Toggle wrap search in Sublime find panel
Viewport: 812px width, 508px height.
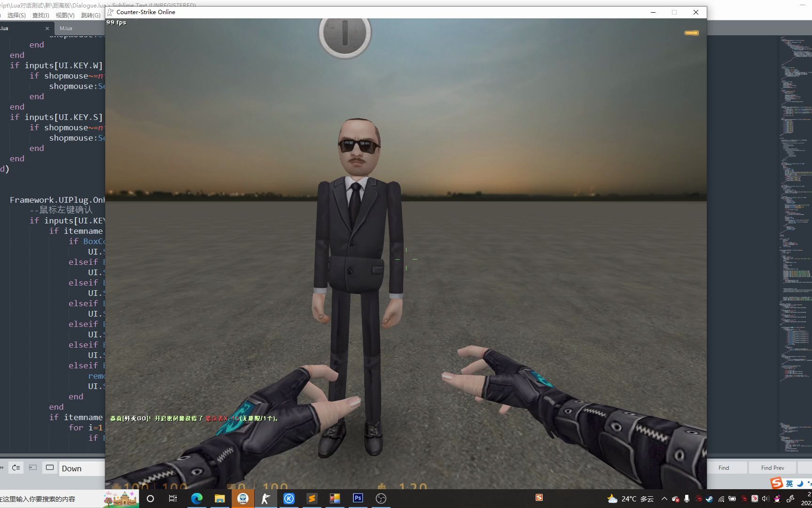16,468
